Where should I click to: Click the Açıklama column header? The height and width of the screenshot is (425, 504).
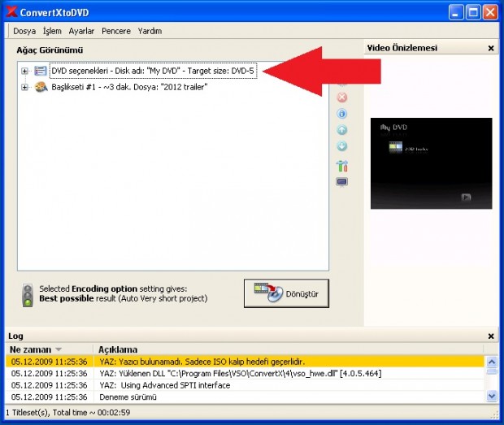(x=289, y=349)
